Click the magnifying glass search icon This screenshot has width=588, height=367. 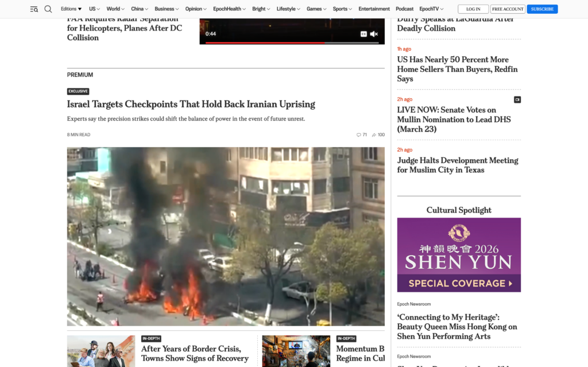(x=48, y=9)
